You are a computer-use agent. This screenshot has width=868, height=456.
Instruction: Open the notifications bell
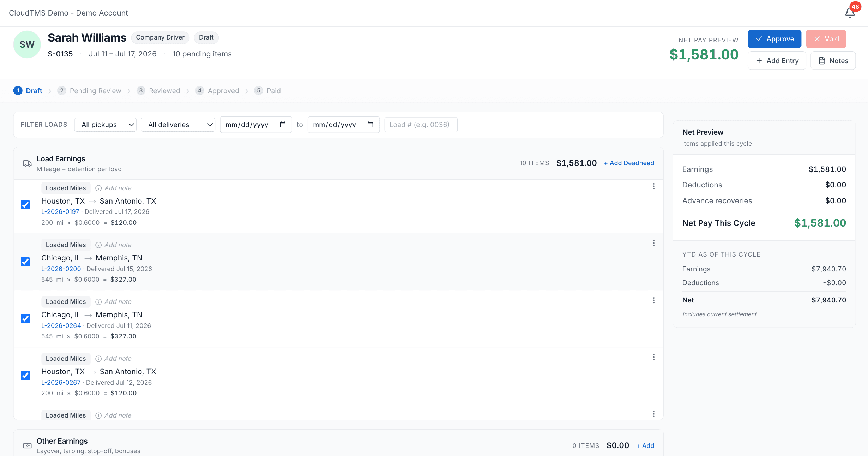point(850,13)
